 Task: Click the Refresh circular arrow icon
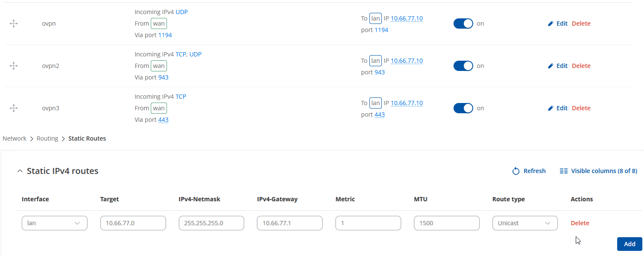[x=516, y=171]
